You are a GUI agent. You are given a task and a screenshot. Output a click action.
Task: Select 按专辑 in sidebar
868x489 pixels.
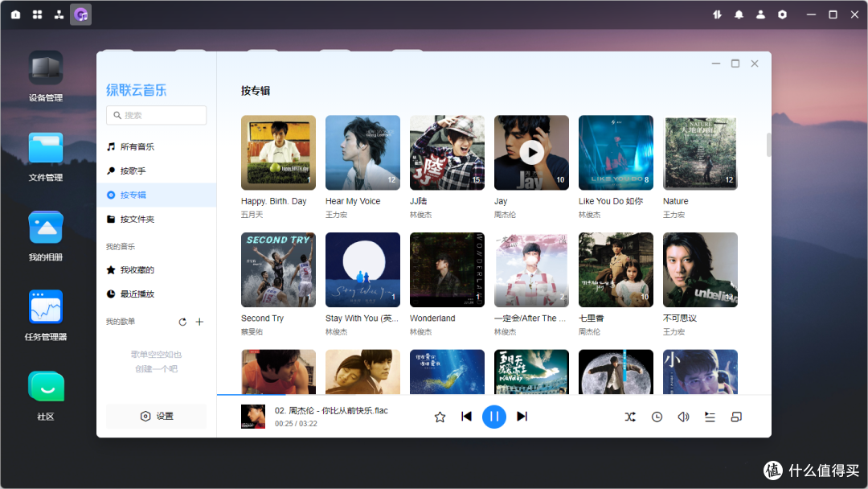[156, 195]
